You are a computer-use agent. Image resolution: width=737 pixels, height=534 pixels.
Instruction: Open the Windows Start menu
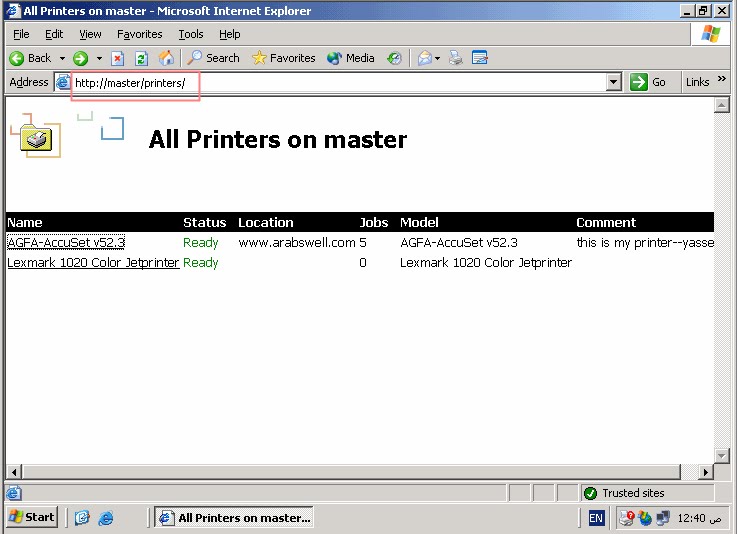(x=32, y=517)
